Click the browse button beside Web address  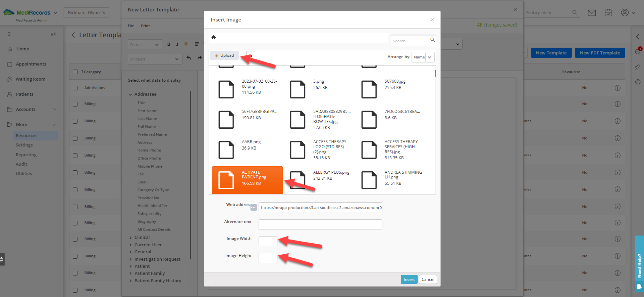point(254,208)
